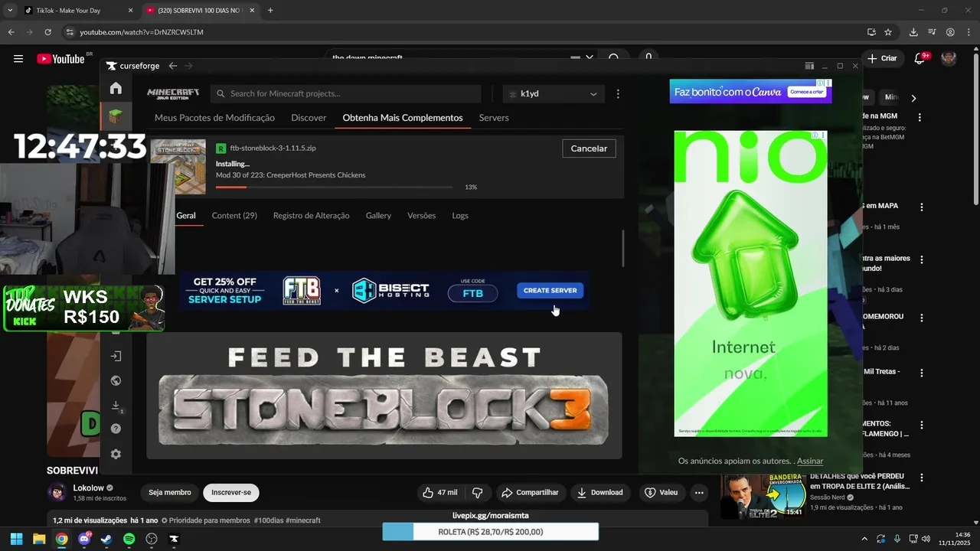The image size is (980, 551).
Task: Click the YouTube logo
Action: pos(61,59)
